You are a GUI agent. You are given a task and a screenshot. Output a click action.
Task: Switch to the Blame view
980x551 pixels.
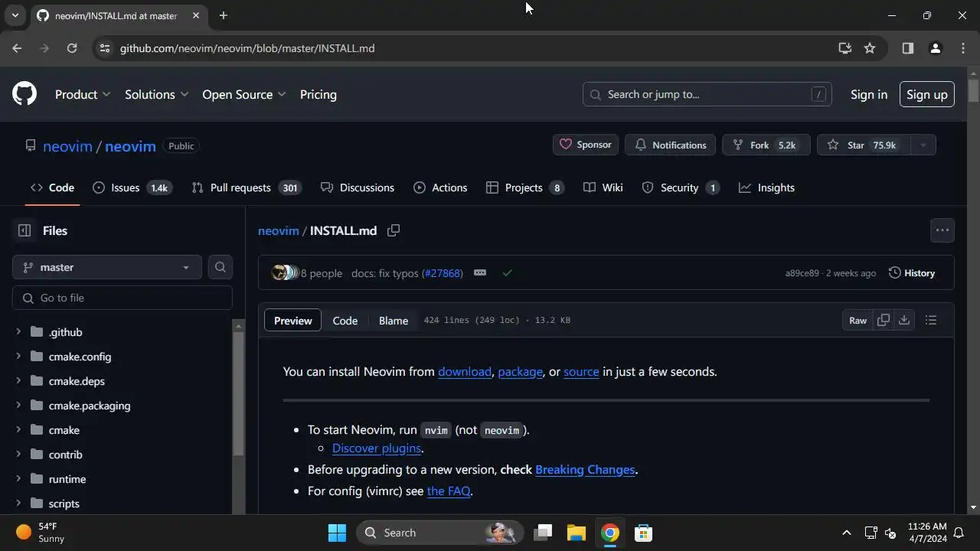coord(394,321)
